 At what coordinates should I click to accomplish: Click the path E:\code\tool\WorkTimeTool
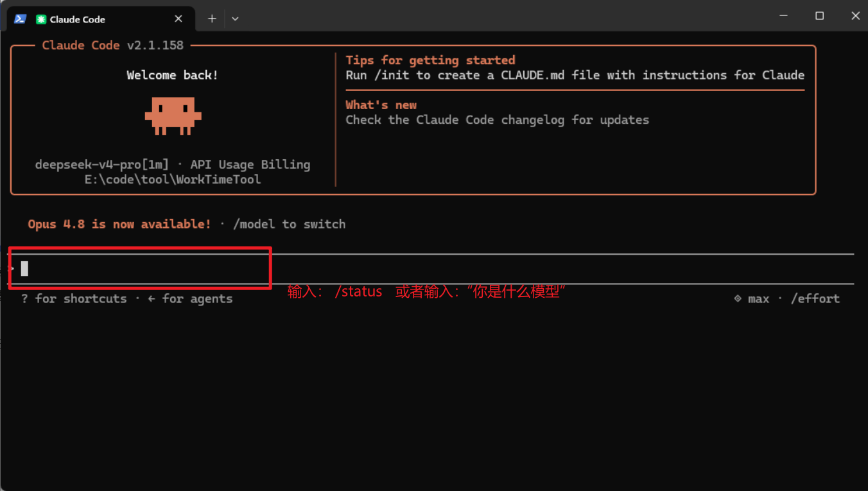click(x=173, y=180)
